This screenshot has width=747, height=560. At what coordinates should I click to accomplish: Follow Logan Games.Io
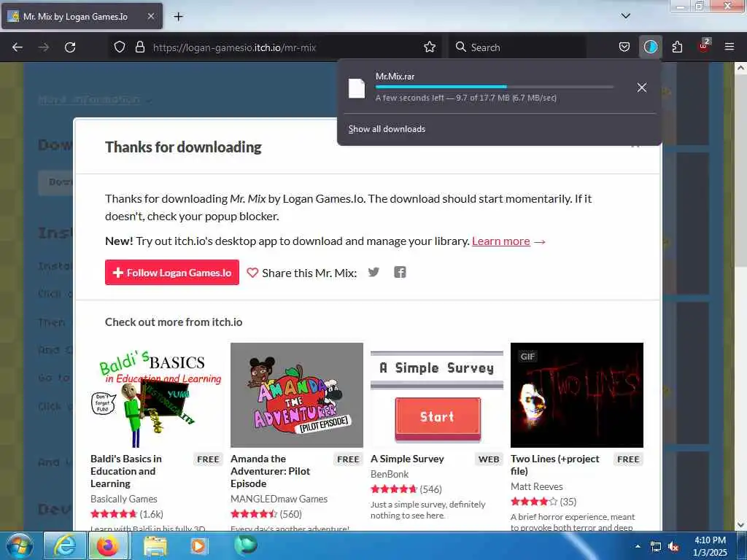tap(172, 273)
